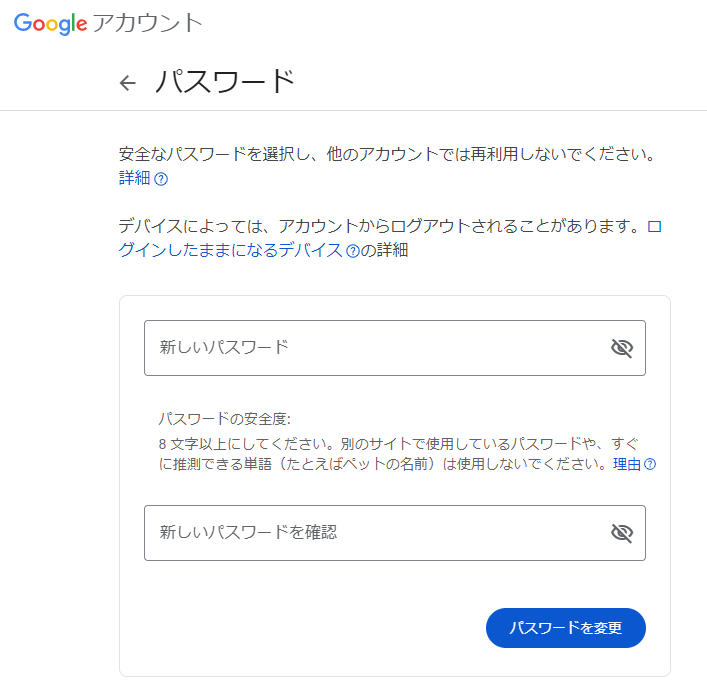This screenshot has height=689, width=707.
Task: Click the アカウント text in the header
Action: (x=147, y=24)
